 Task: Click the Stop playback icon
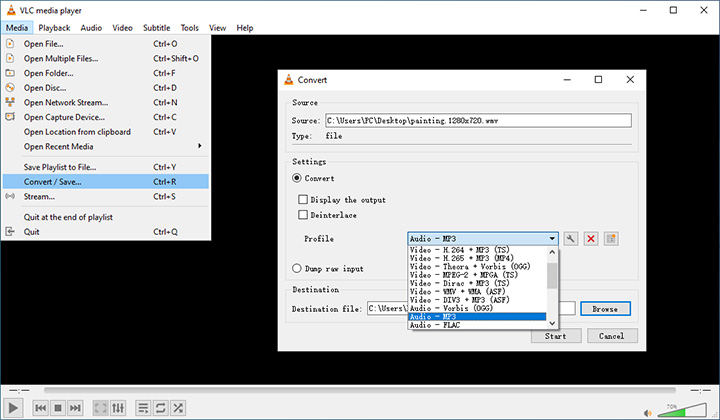point(58,408)
